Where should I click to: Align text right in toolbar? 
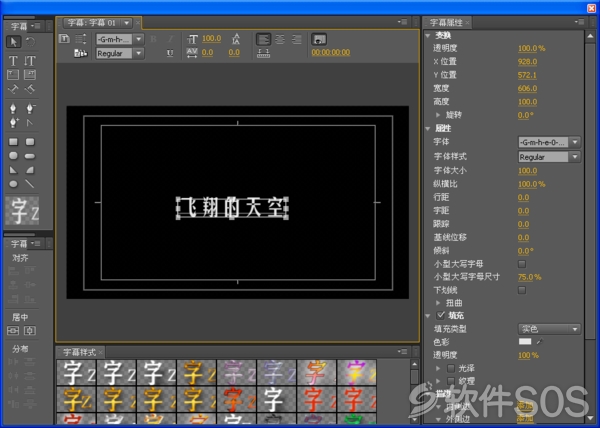click(297, 39)
